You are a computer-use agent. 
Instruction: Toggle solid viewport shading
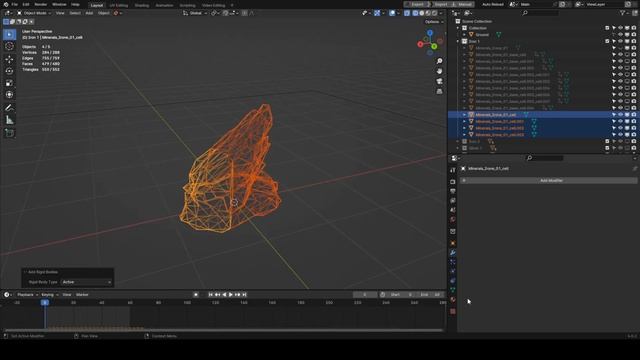[x=422, y=13]
